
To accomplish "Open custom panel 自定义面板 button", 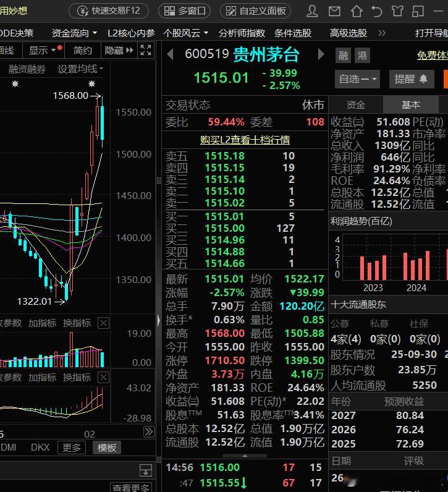I will coord(255,11).
